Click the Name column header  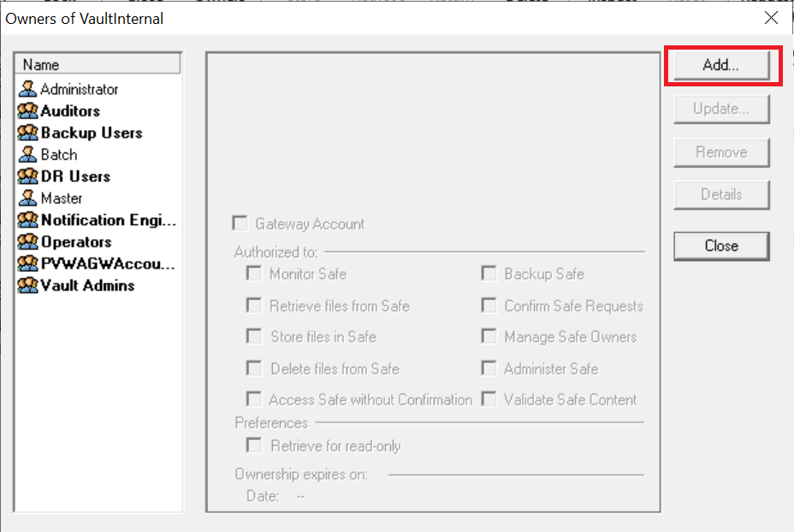pyautogui.click(x=98, y=64)
